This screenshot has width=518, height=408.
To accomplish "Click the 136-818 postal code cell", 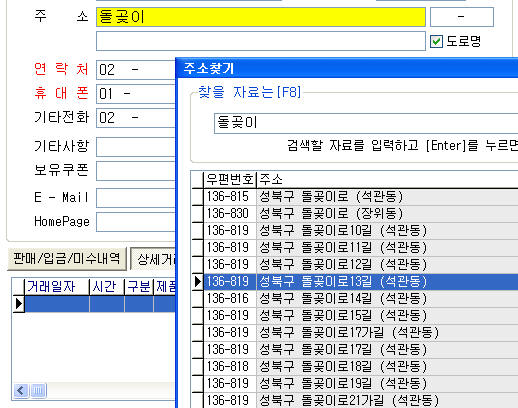I will tap(230, 367).
